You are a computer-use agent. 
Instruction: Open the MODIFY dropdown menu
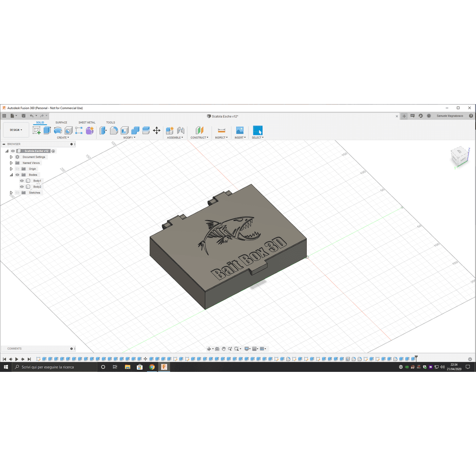[x=129, y=138]
